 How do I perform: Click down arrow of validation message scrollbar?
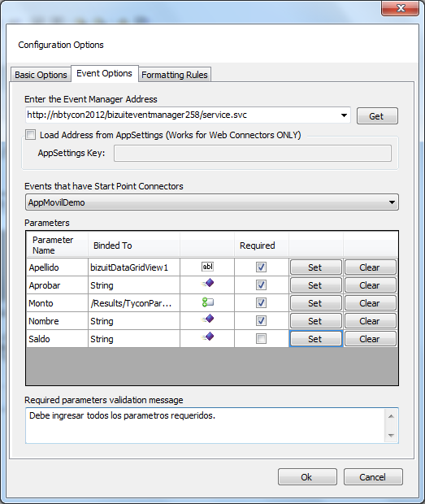391,435
